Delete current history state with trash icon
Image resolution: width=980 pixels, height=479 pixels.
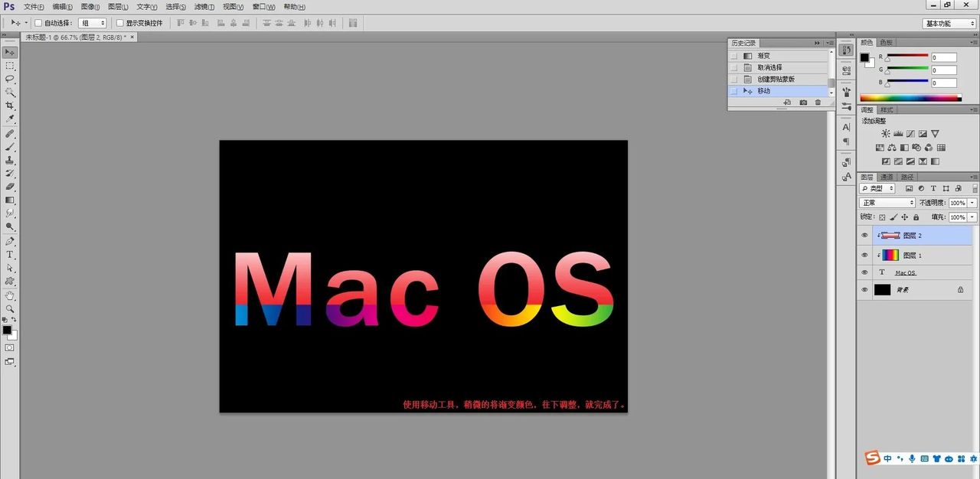(x=818, y=103)
